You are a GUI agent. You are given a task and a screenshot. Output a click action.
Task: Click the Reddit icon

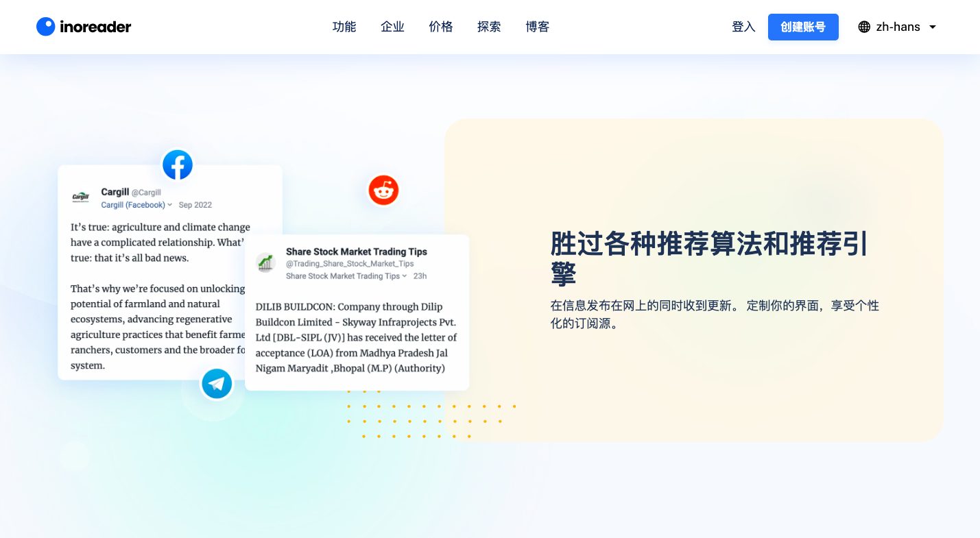click(x=383, y=190)
